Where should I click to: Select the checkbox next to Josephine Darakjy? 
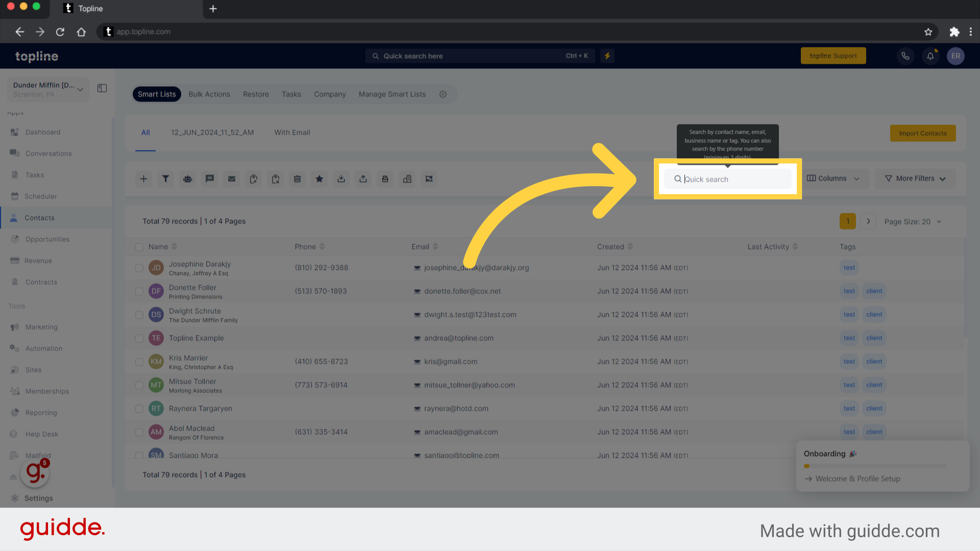pos(139,267)
